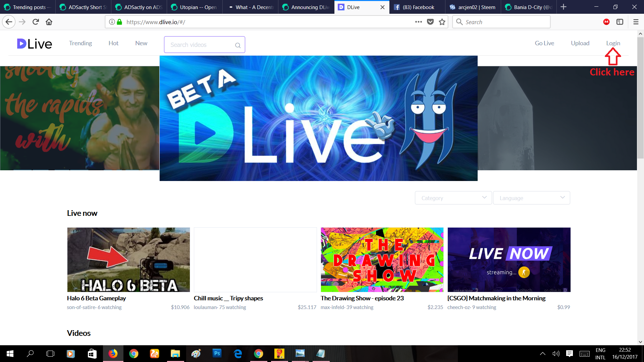This screenshot has height=362, width=644.
Task: Open page actions three-dot menu
Action: pos(418,22)
